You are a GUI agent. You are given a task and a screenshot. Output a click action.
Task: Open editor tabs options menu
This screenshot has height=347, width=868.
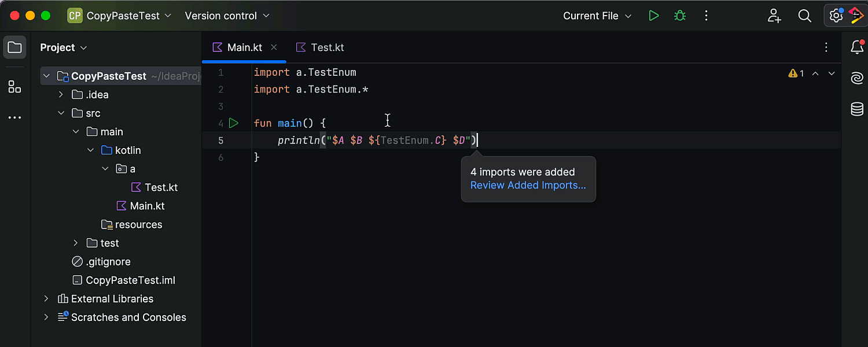coord(826,47)
